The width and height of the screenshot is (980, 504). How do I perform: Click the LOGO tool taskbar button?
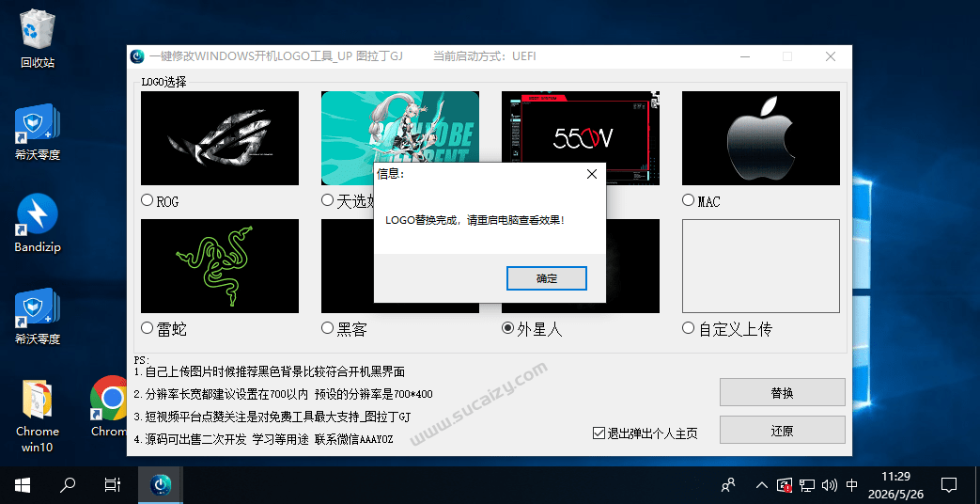(161, 484)
